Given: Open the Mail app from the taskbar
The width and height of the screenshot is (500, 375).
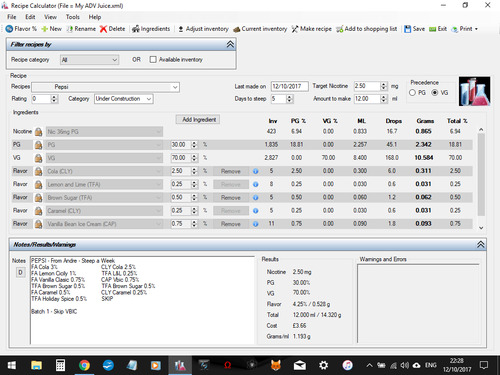Looking at the screenshot, I should point(300,366).
